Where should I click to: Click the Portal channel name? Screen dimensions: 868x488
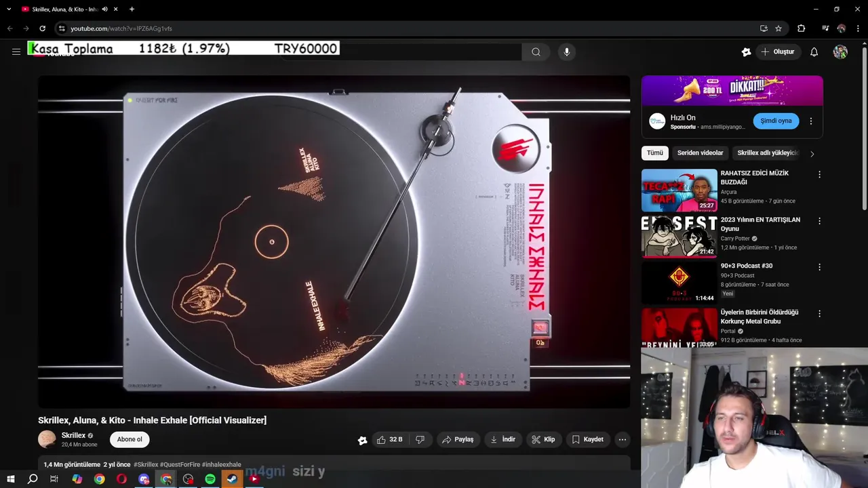pyautogui.click(x=728, y=331)
